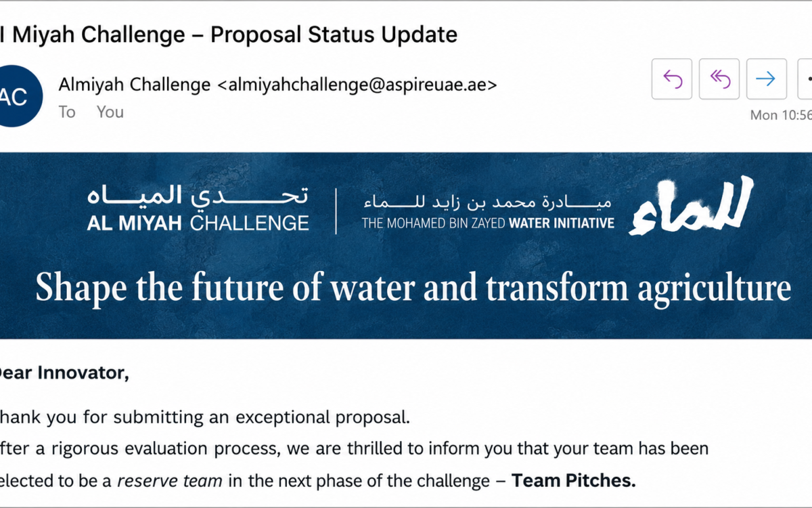Open the more actions button beside Forward
The image size is (812, 508).
pyautogui.click(x=805, y=79)
